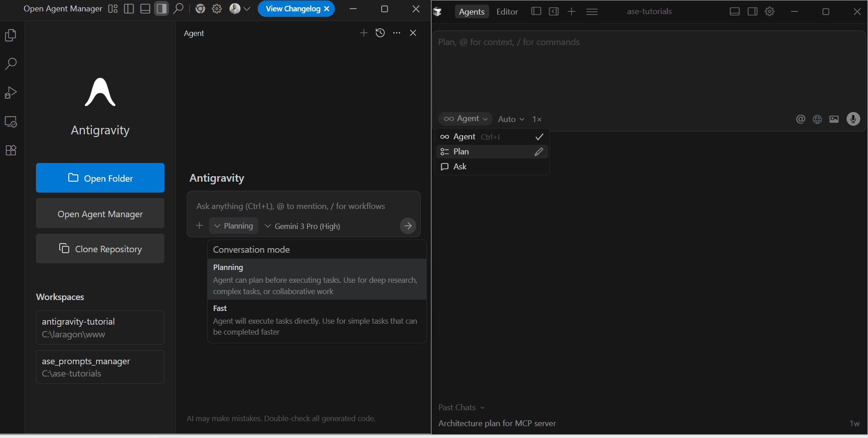Open the Search view in Antigravity's activity bar
Image resolution: width=868 pixels, height=438 pixels.
point(10,64)
